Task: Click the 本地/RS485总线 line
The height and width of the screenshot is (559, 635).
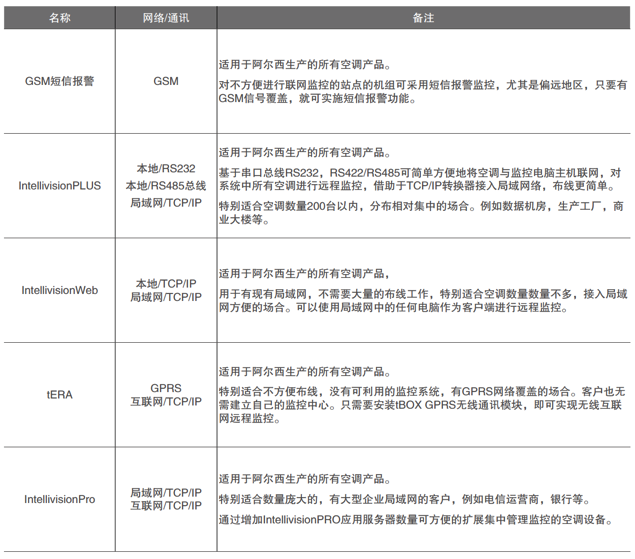Action: tap(166, 186)
